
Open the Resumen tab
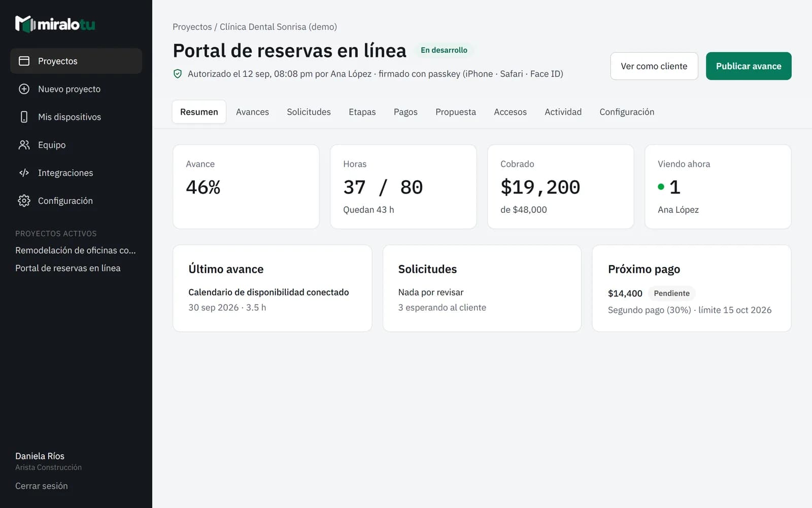coord(199,112)
